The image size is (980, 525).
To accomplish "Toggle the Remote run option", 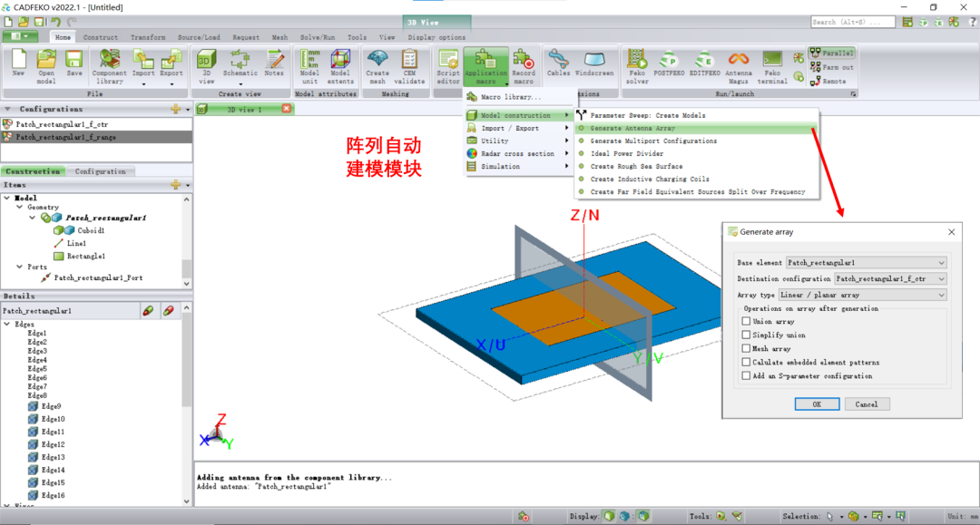I will pyautogui.click(x=828, y=82).
